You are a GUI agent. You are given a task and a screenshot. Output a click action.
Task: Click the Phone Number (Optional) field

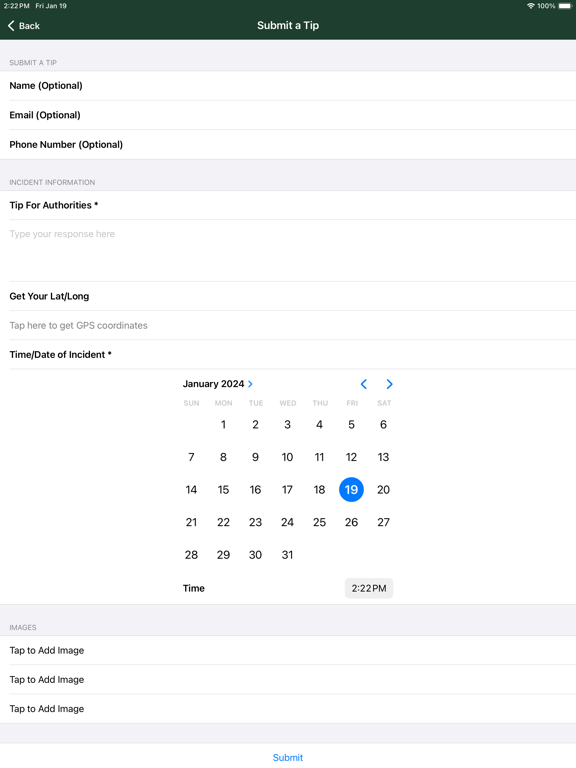[x=288, y=144]
